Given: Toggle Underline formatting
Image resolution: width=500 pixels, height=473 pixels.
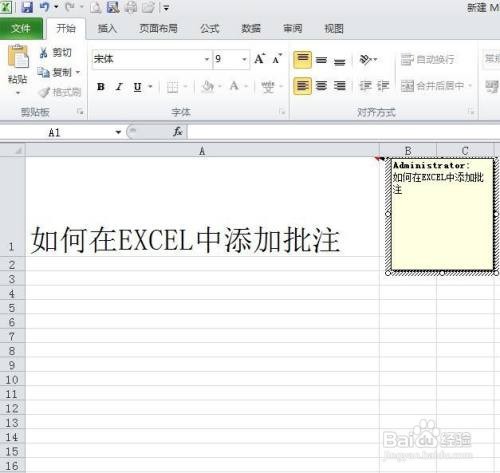Looking at the screenshot, I should [137, 87].
